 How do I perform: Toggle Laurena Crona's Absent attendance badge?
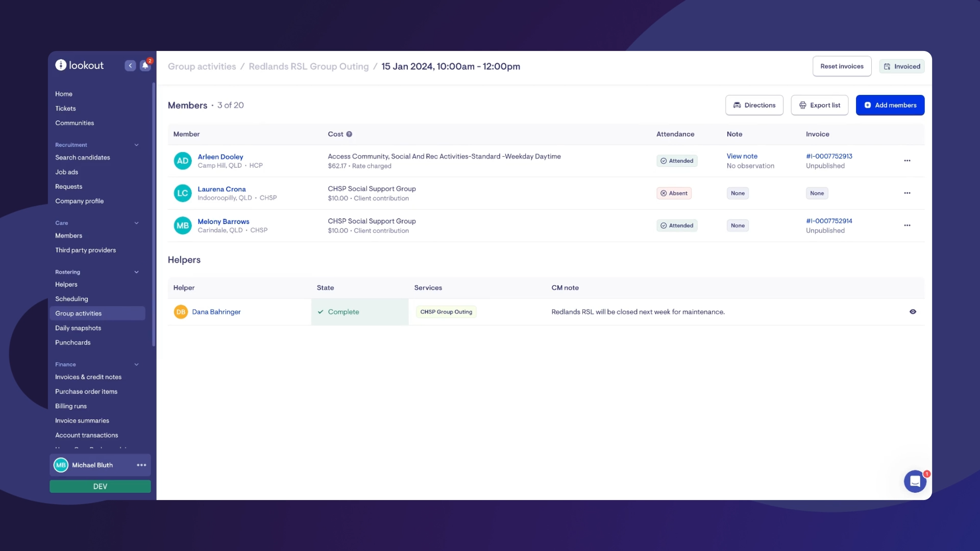click(x=674, y=193)
